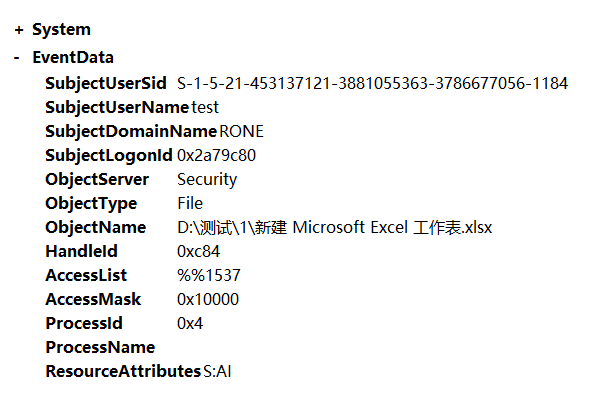
Task: Select AccessMask value 0x10000
Action: pos(208,300)
